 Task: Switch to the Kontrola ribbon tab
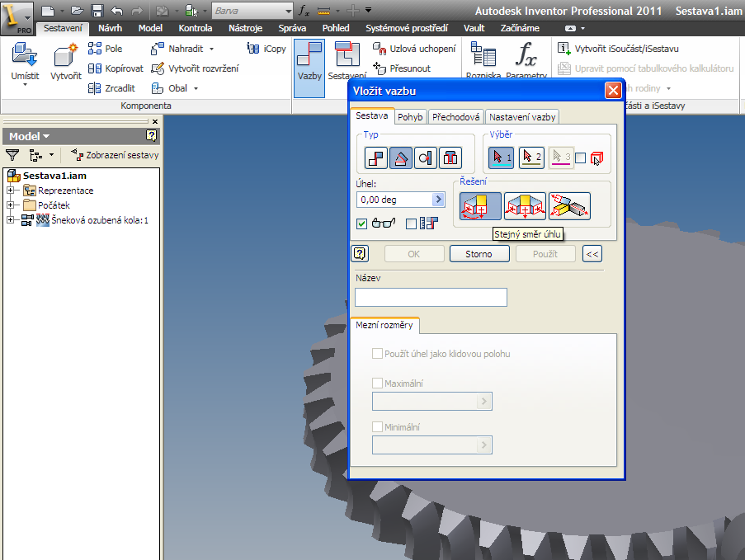click(x=196, y=28)
